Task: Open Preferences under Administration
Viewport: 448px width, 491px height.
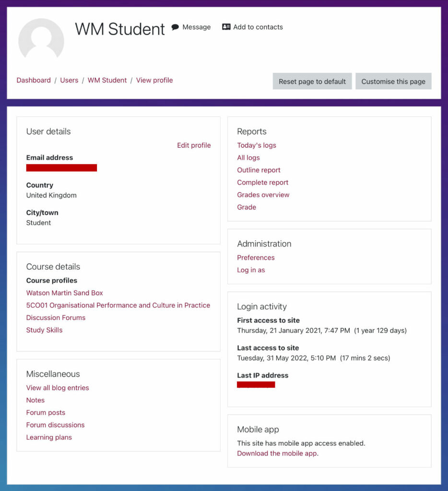Action: 256,257
